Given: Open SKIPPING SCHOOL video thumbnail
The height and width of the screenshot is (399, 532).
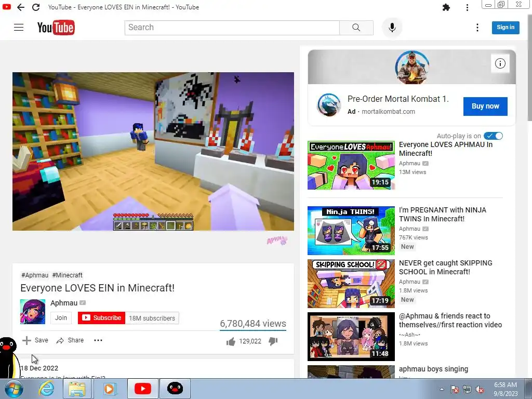Looking at the screenshot, I should coord(351,284).
